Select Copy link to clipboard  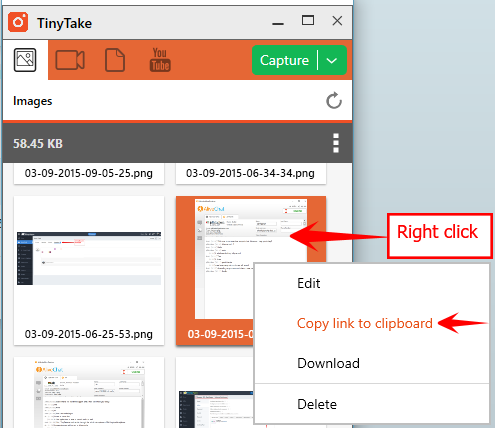click(x=365, y=324)
